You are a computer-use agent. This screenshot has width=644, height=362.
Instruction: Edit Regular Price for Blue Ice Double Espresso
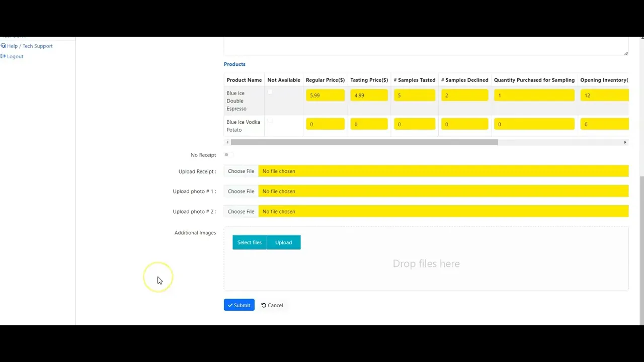point(325,95)
